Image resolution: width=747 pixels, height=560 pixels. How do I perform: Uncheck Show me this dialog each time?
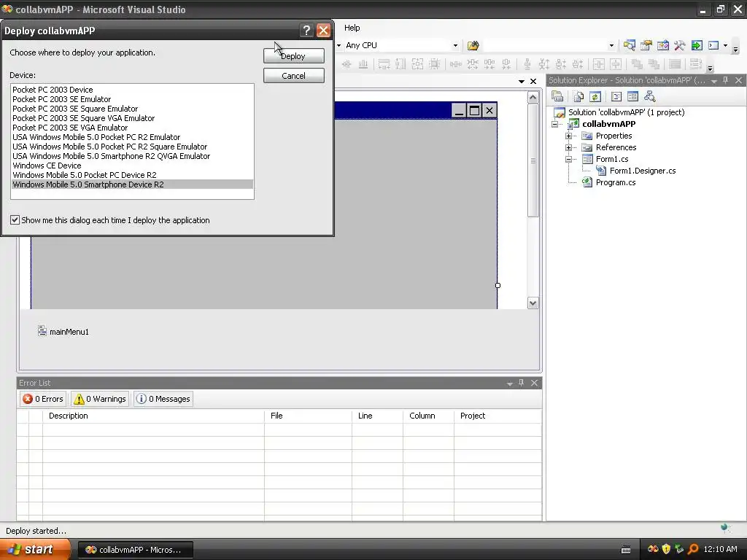coord(15,219)
